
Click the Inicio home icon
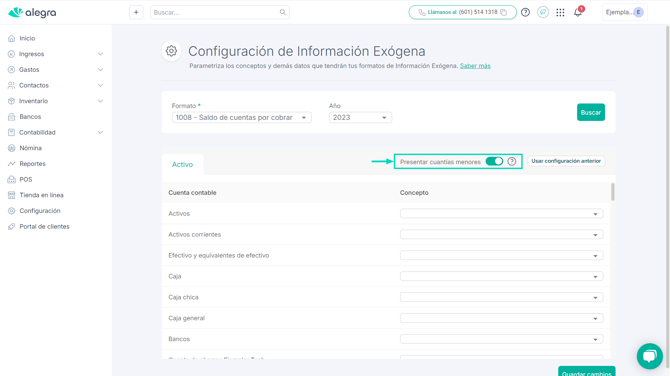[x=12, y=38]
